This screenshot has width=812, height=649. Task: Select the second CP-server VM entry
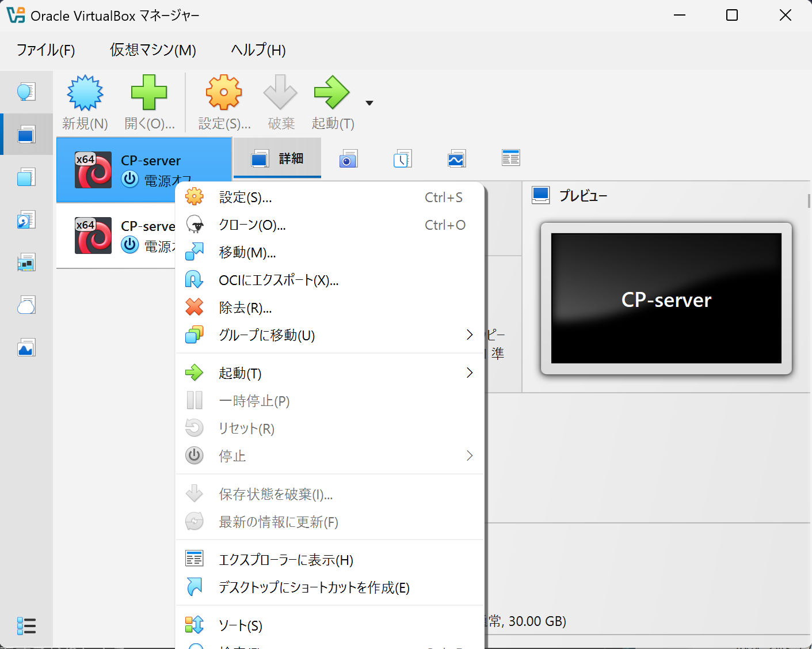click(x=116, y=236)
